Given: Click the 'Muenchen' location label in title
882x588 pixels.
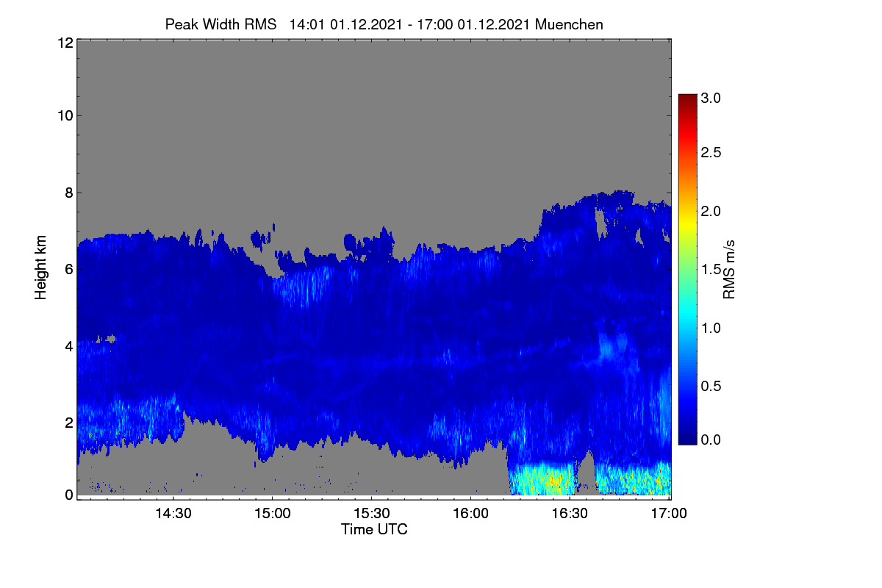Looking at the screenshot, I should tap(569, 24).
